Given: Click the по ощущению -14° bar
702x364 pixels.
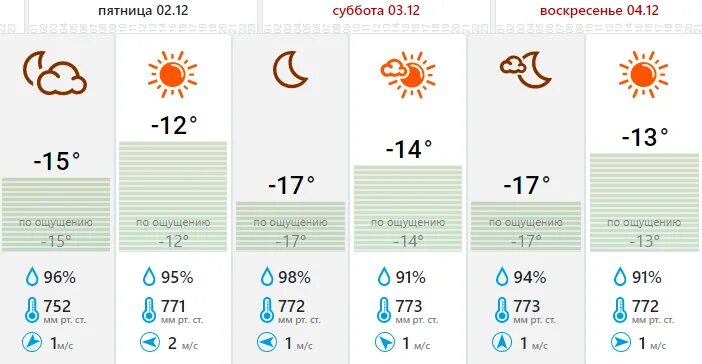Looking at the screenshot, I should [x=408, y=208].
